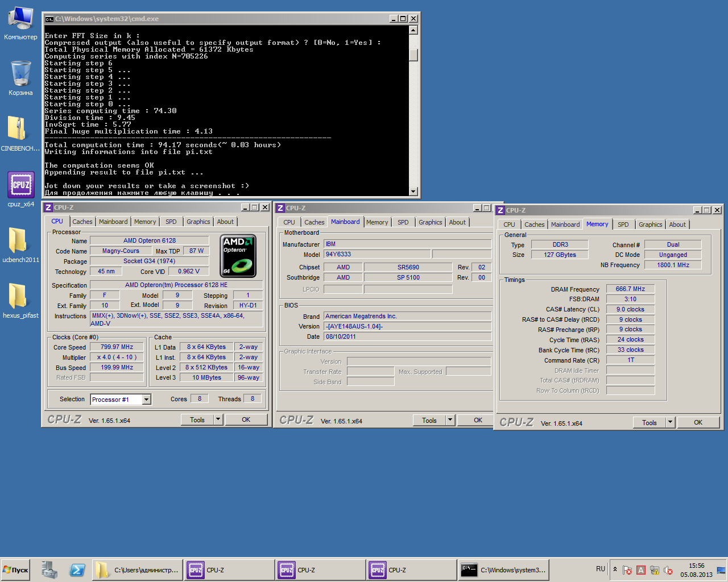
Task: Select the cpuz_x64 desktop icon
Action: [x=20, y=189]
